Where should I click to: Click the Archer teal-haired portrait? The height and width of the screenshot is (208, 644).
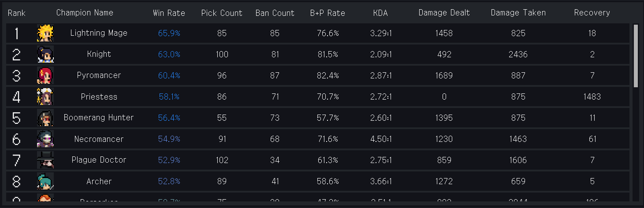(45, 181)
